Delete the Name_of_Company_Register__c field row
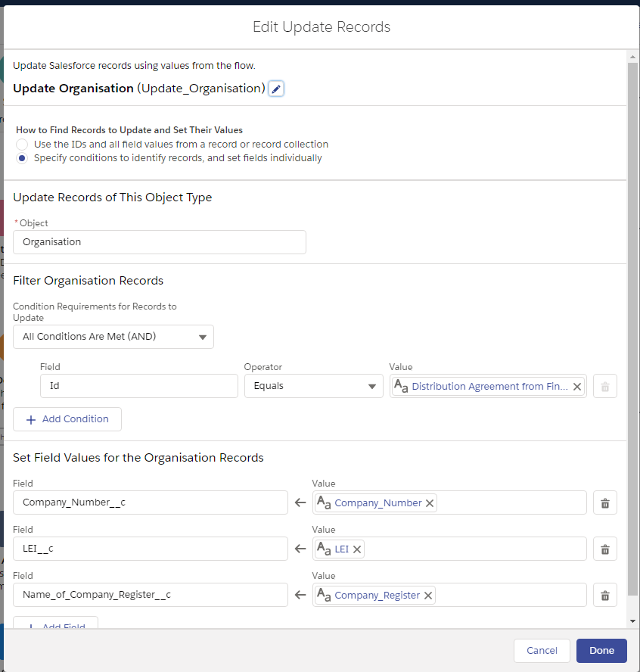Image resolution: width=640 pixels, height=672 pixels. point(604,596)
